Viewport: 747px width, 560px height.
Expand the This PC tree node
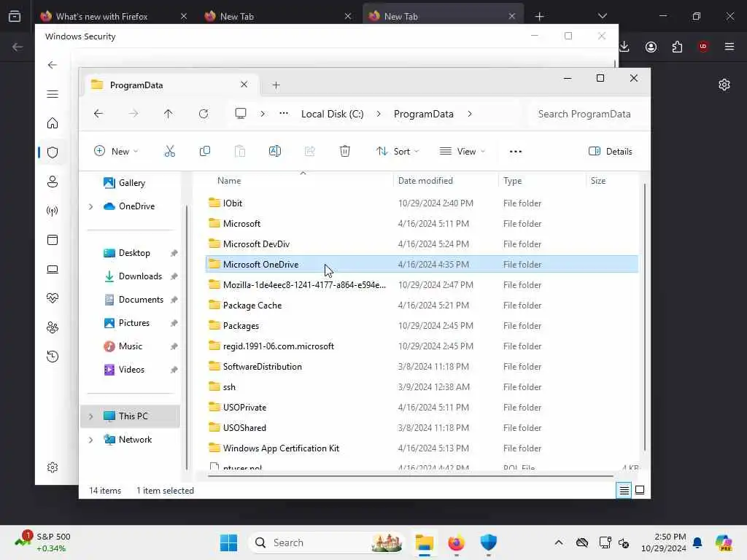(90, 416)
